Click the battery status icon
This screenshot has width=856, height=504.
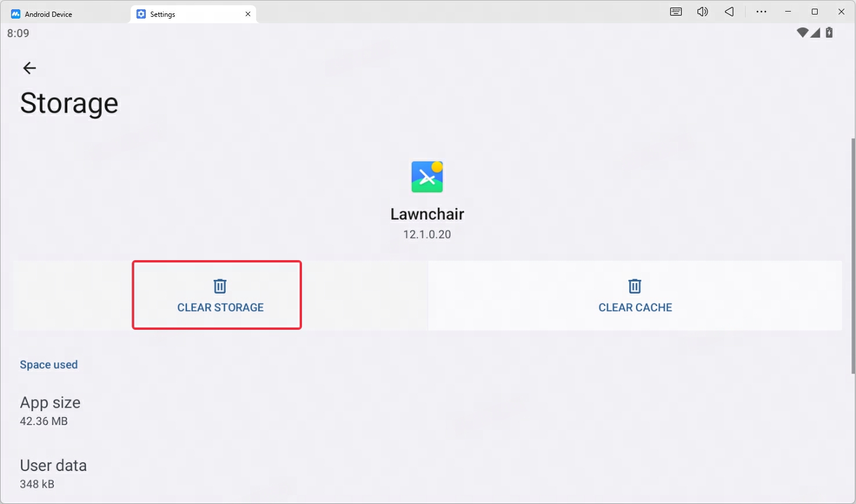(829, 33)
